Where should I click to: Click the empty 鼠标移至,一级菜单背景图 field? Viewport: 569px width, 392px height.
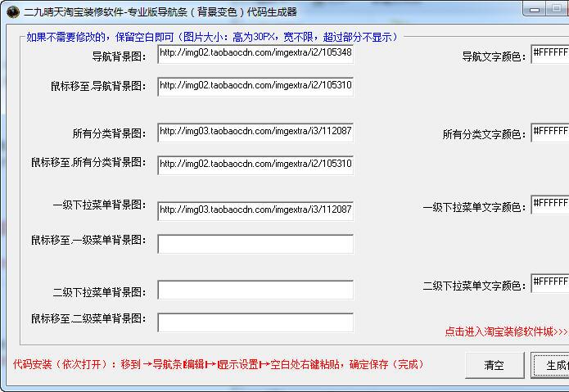[x=255, y=244]
